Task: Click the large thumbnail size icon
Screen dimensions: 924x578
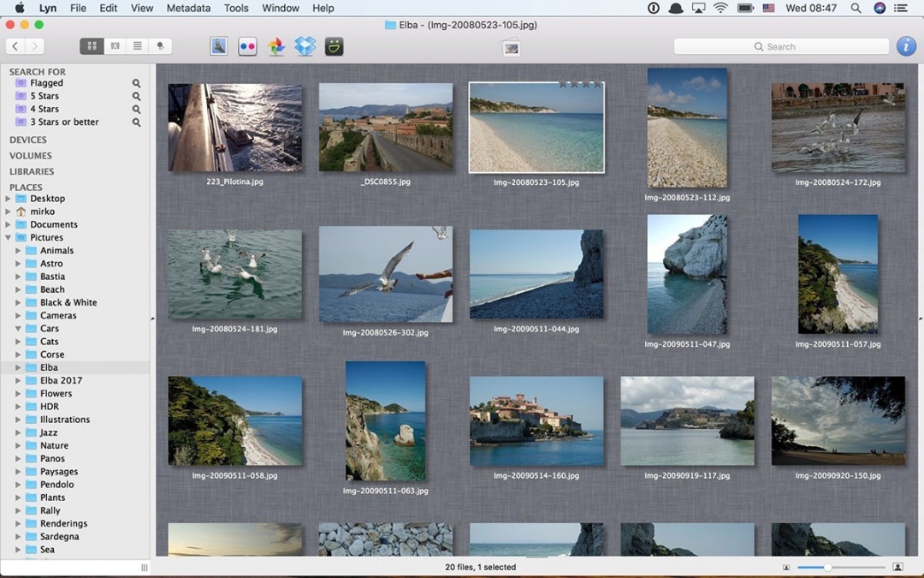Action: pos(897,567)
